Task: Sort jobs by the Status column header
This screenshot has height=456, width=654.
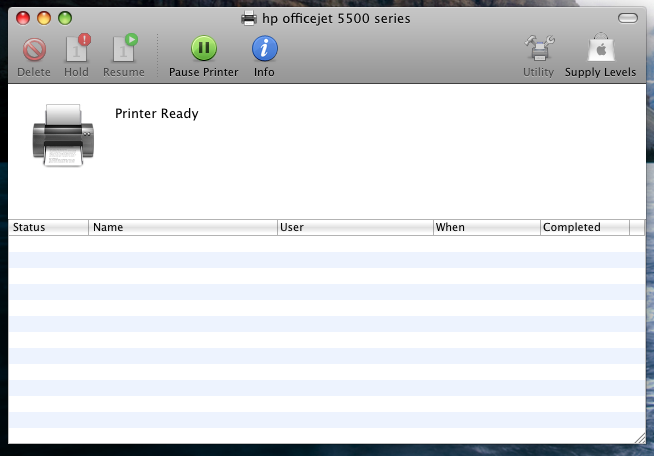Action: [x=48, y=227]
